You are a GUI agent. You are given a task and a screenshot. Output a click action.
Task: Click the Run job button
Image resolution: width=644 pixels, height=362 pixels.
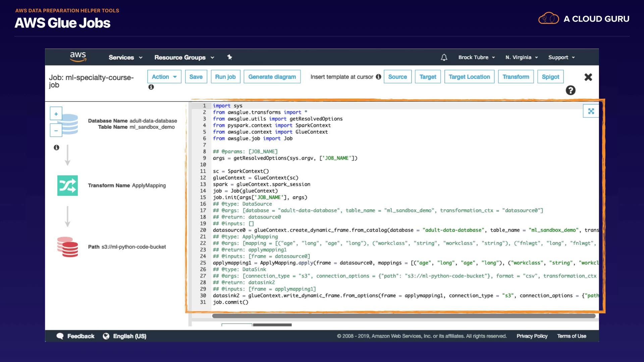pos(225,77)
